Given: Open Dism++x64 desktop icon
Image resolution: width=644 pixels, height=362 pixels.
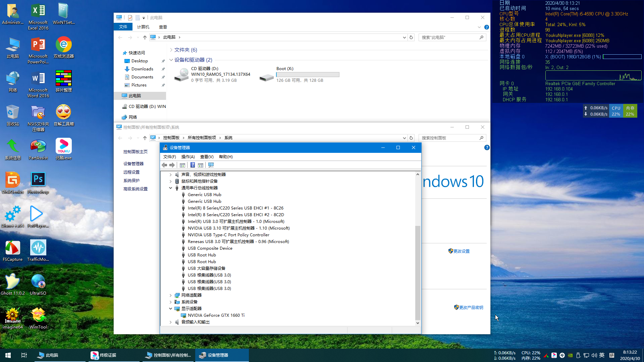Looking at the screenshot, I should click(x=13, y=217).
